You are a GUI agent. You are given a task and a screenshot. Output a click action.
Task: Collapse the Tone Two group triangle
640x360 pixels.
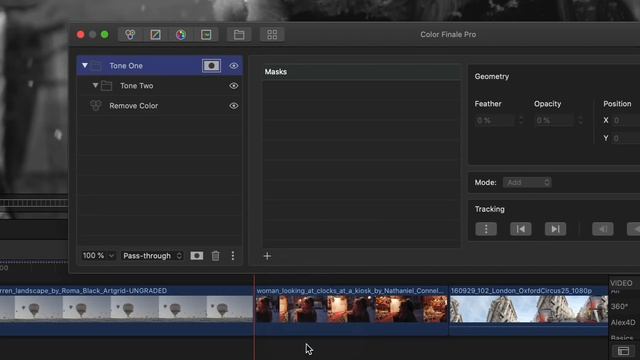click(x=95, y=85)
